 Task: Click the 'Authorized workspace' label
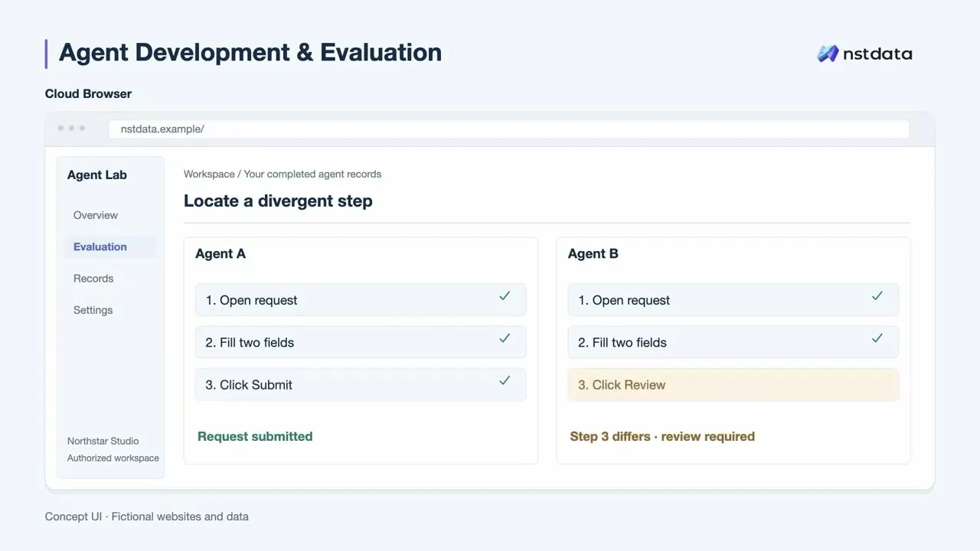pos(113,458)
